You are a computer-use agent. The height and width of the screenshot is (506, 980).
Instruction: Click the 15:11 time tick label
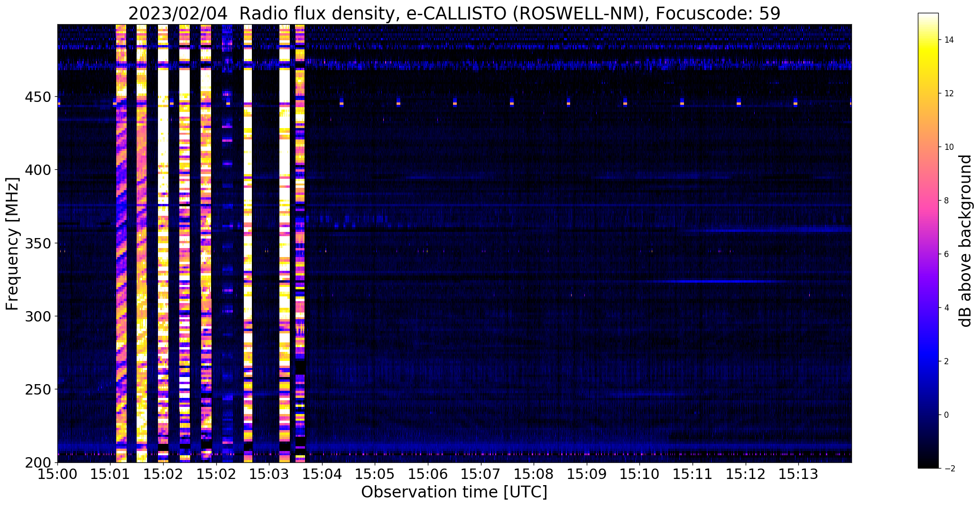coord(693,474)
